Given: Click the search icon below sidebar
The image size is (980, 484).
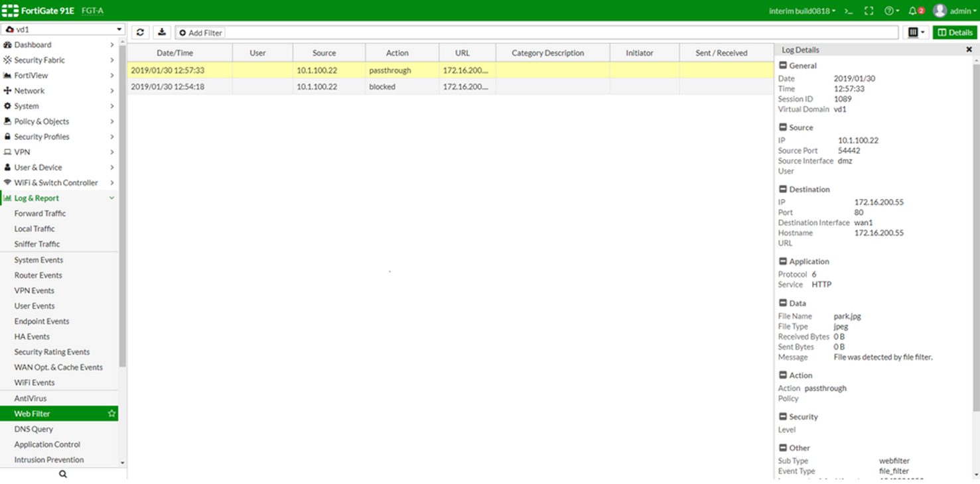Looking at the screenshot, I should point(63,474).
